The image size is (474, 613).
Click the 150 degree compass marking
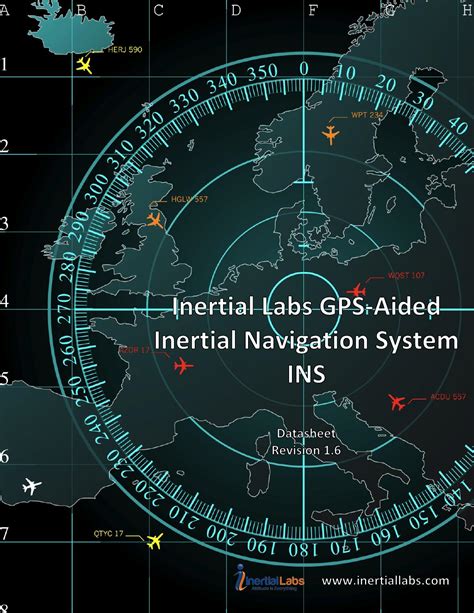(x=422, y=517)
